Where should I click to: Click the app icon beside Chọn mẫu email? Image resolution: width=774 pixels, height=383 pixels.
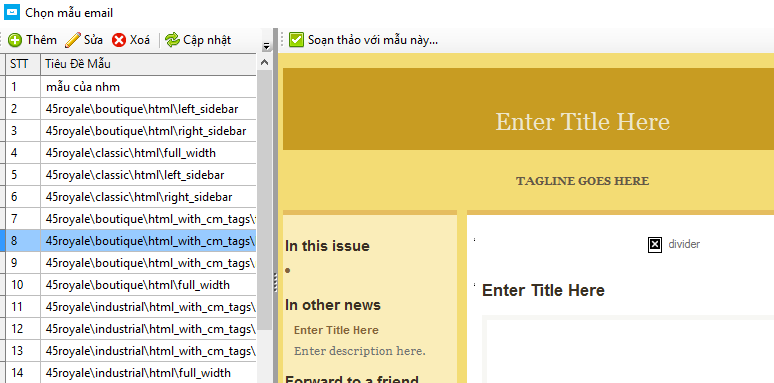pyautogui.click(x=12, y=12)
